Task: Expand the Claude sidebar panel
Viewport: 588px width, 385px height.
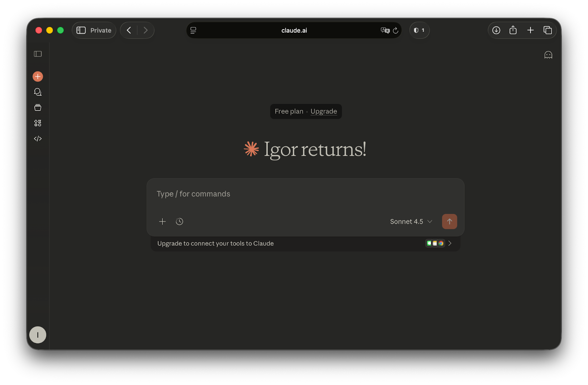Action: click(38, 54)
